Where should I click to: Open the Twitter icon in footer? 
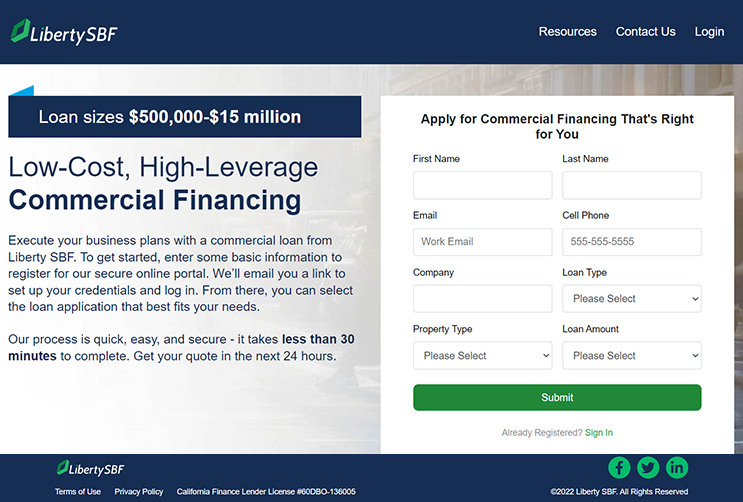(648, 467)
